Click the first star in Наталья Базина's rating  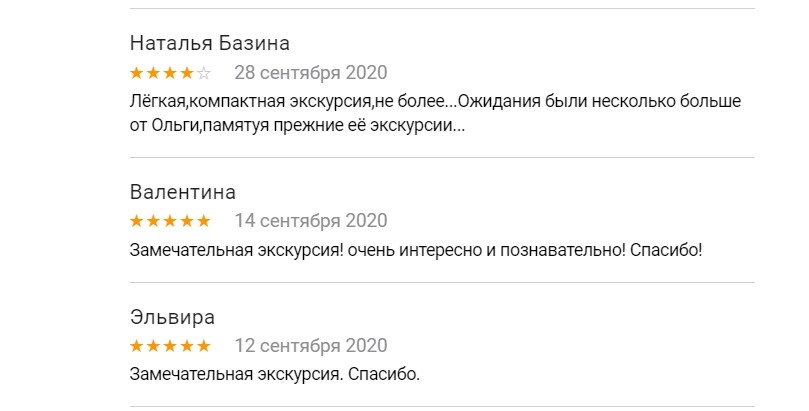tap(137, 73)
